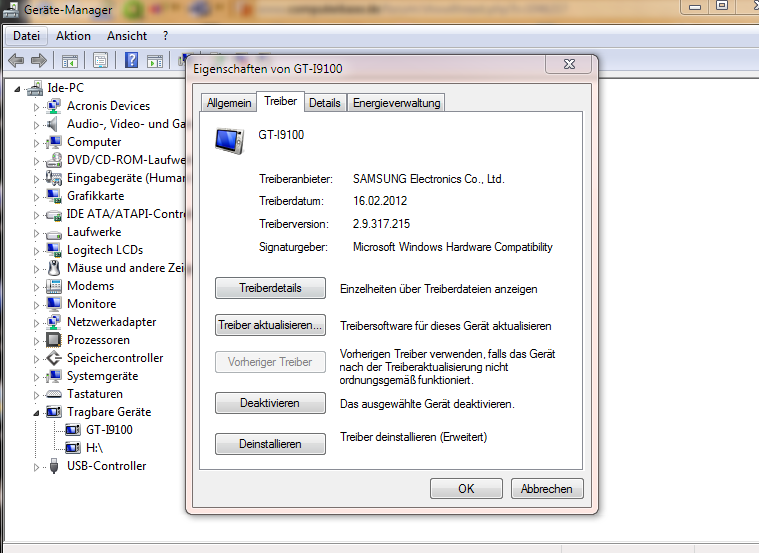Click the Deaktivieren button

tap(270, 403)
